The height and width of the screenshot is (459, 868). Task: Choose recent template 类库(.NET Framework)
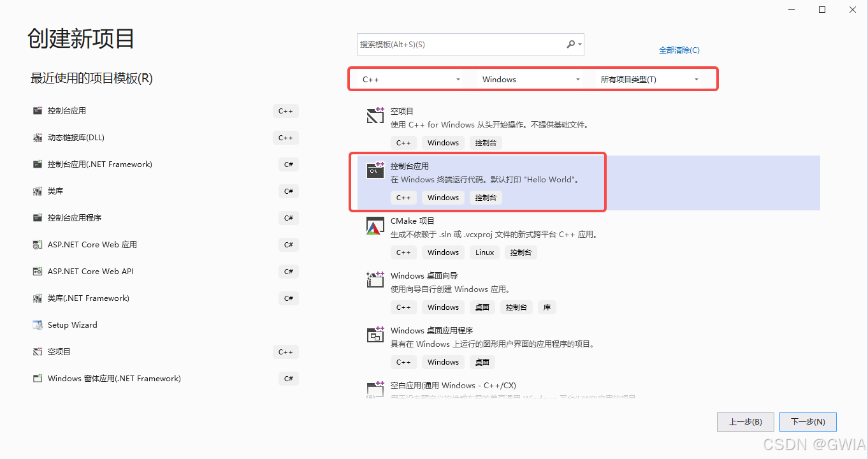[89, 298]
